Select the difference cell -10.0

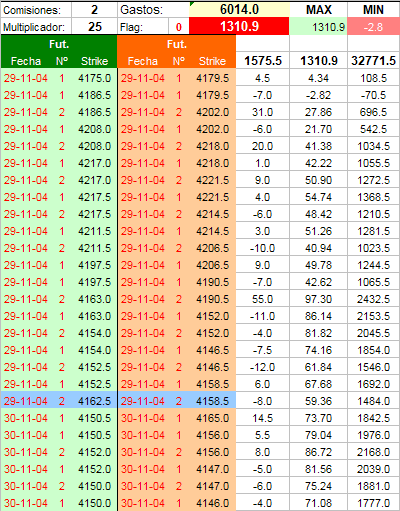coord(263,248)
